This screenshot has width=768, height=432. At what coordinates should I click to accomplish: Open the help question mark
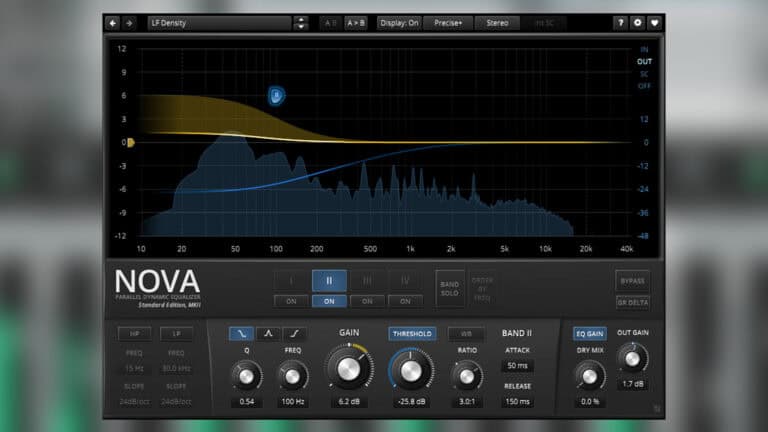(621, 23)
